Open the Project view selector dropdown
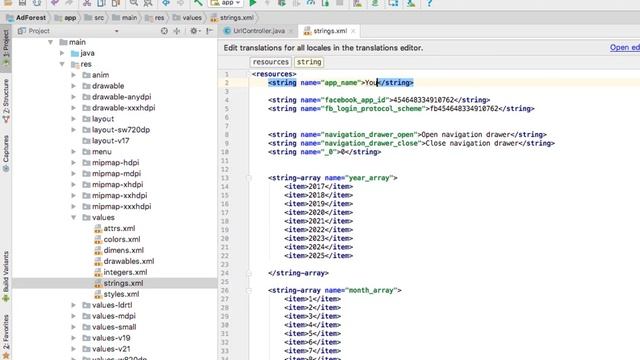Screen dimensions: 640x360 tap(116, 31)
